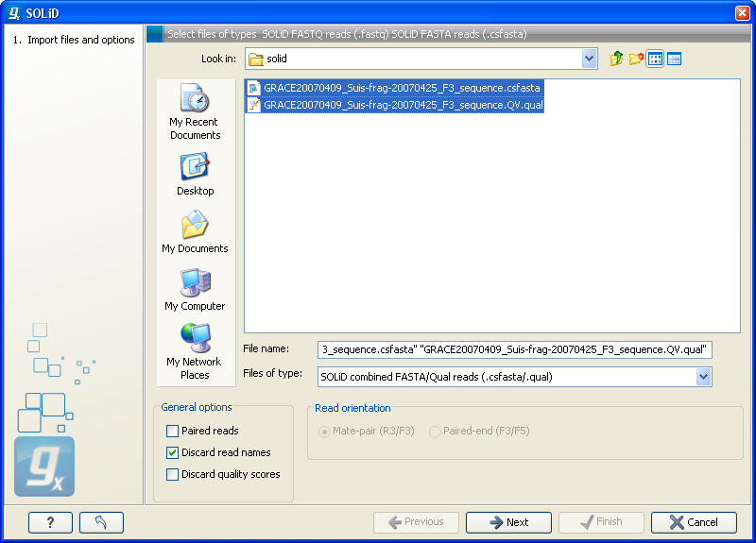756x543 pixels.
Task: Open My Recent Documents shortcut
Action: [x=195, y=111]
